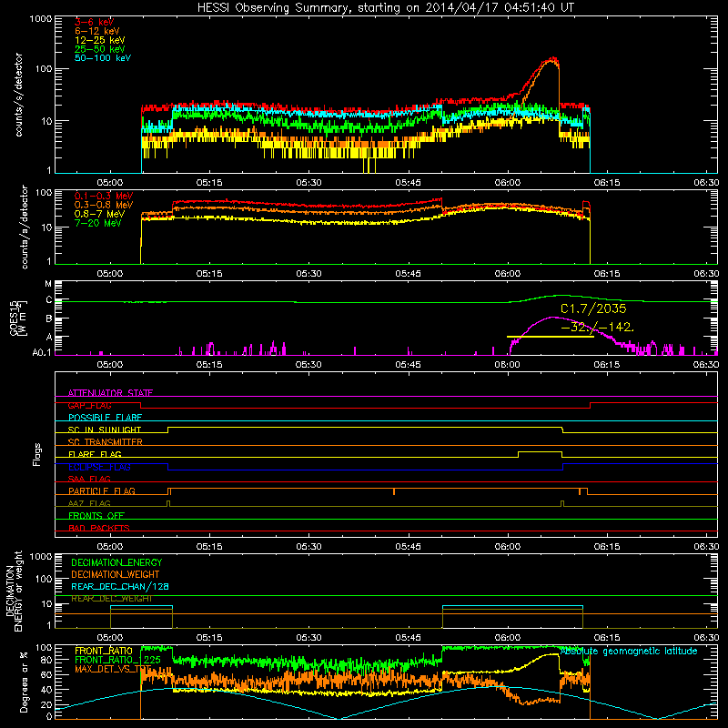
Task: Click the GOES15 axis label
Action: [15, 318]
